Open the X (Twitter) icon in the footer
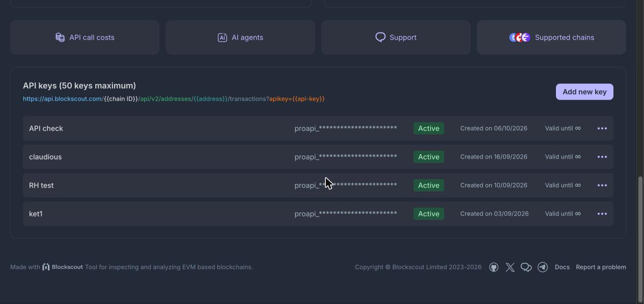644x304 pixels. tap(510, 267)
